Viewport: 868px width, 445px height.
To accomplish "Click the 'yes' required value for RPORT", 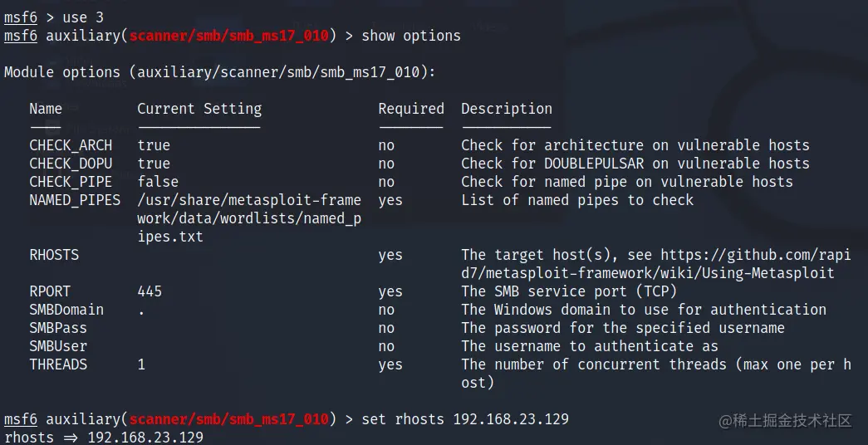I will (390, 291).
